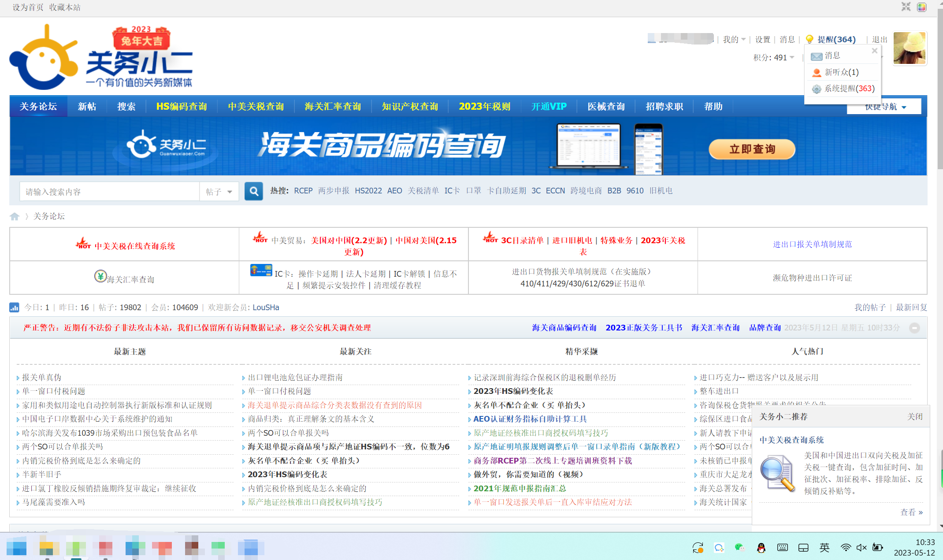Click the user avatar photo
The width and height of the screenshot is (943, 560).
tap(910, 48)
